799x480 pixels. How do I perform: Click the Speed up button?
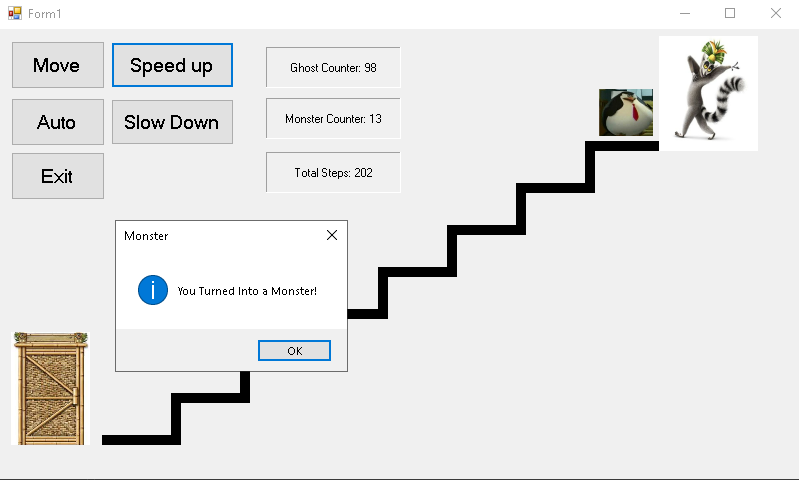(x=172, y=65)
